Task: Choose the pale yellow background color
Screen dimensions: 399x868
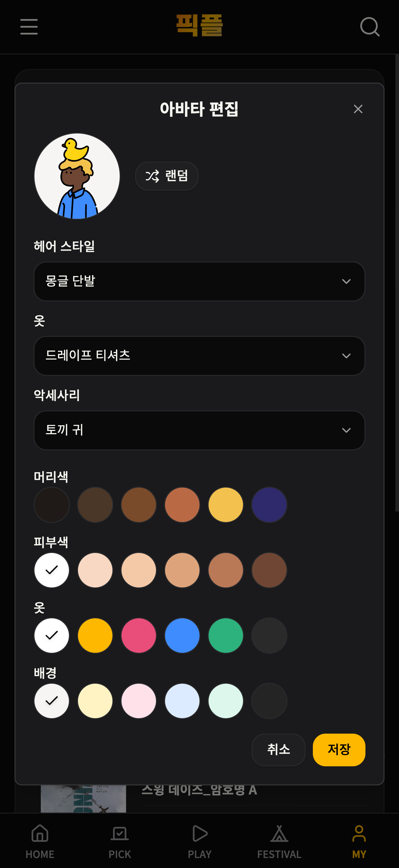Action: (x=95, y=701)
